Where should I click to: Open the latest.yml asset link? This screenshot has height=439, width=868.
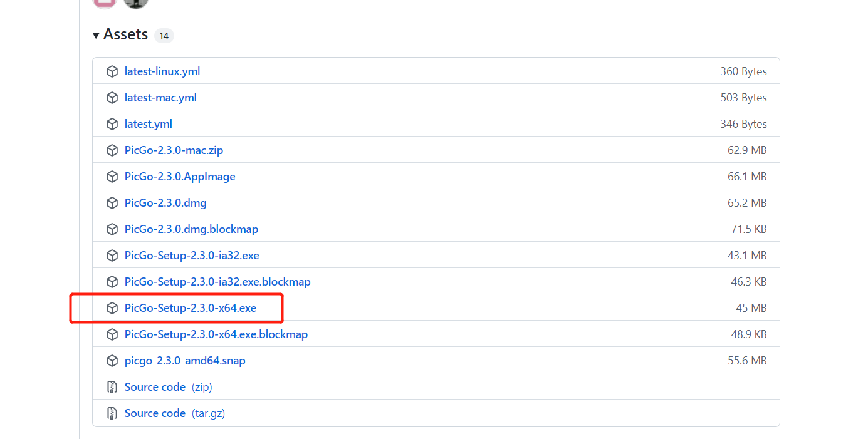coord(148,124)
